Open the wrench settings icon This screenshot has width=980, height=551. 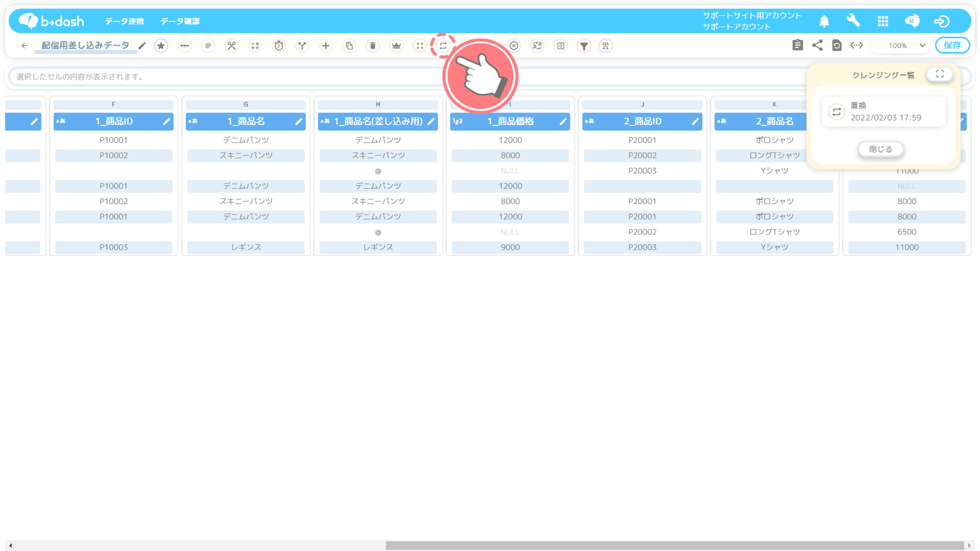tap(853, 21)
